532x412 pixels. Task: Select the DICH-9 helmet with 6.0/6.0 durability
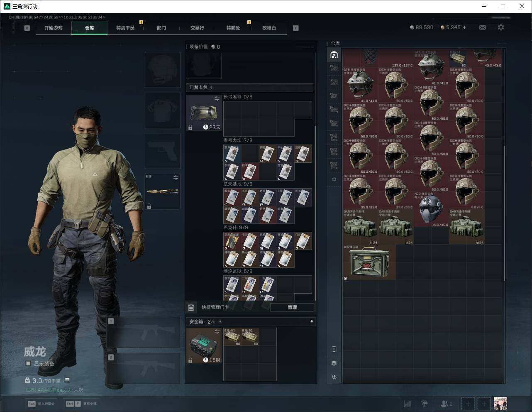466,191
